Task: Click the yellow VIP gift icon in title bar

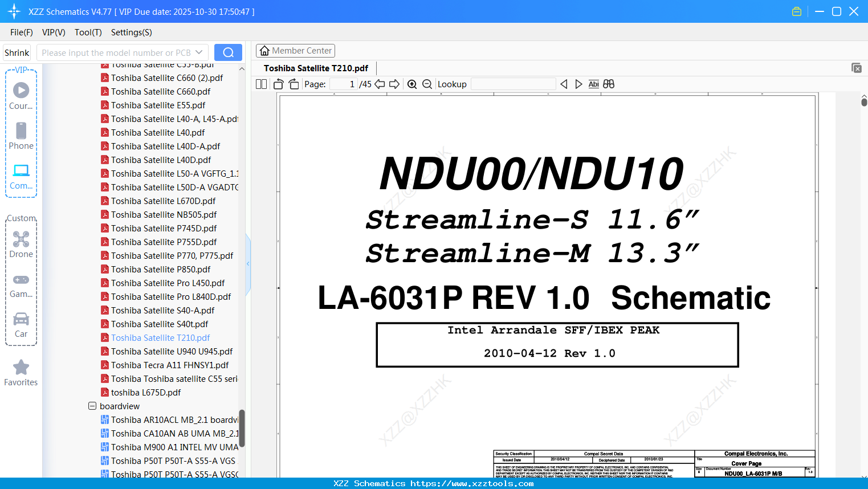Action: 797,11
